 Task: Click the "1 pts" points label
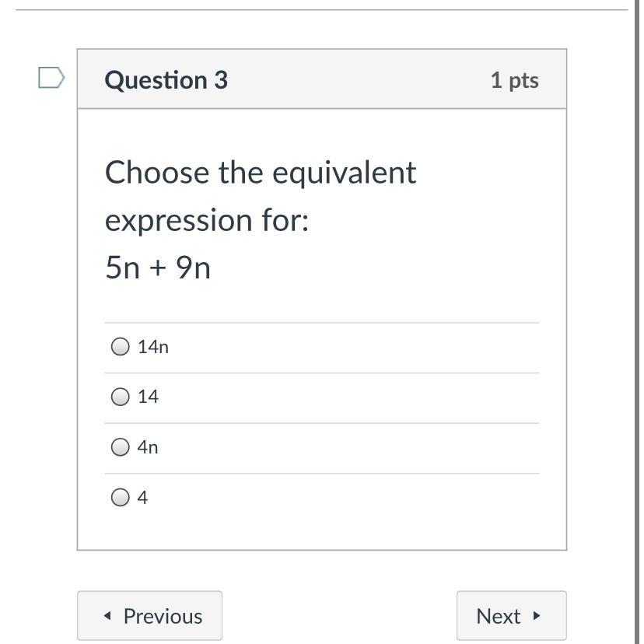(514, 80)
